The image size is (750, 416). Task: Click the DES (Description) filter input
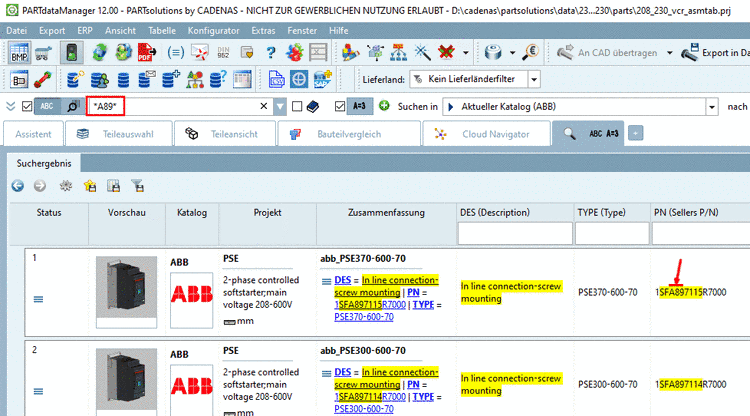[515, 233]
